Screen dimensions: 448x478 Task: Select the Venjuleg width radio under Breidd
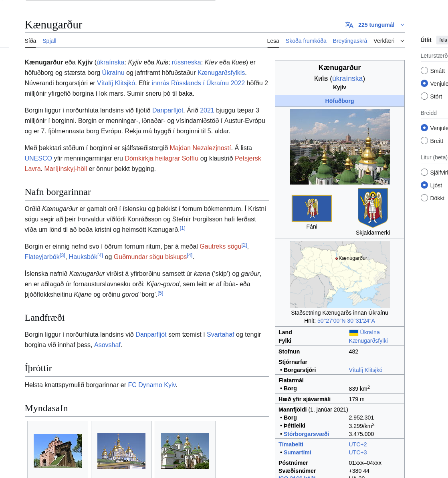click(x=424, y=128)
